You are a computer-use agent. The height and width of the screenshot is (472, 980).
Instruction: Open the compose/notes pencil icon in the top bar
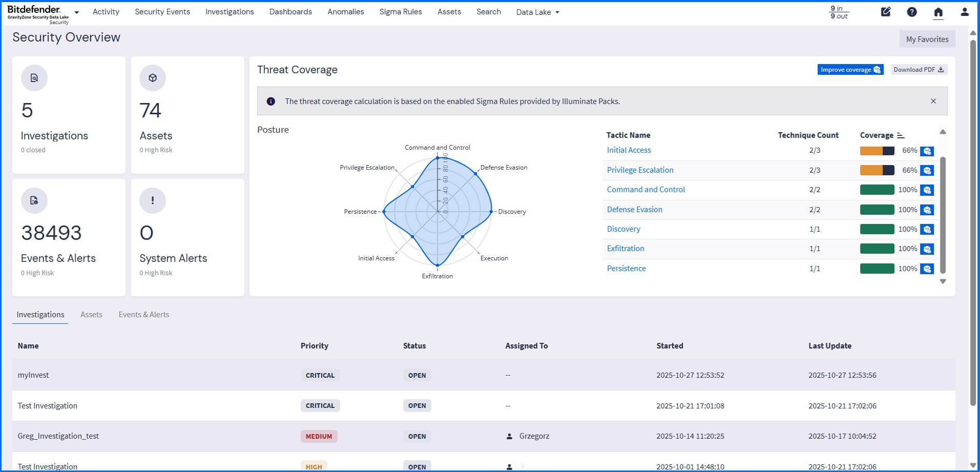[886, 12]
